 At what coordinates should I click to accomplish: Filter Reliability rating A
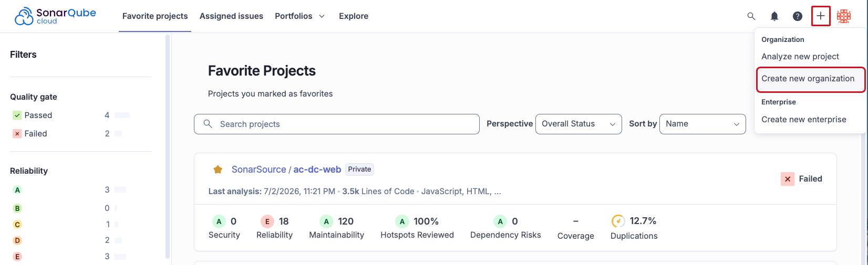[17, 190]
